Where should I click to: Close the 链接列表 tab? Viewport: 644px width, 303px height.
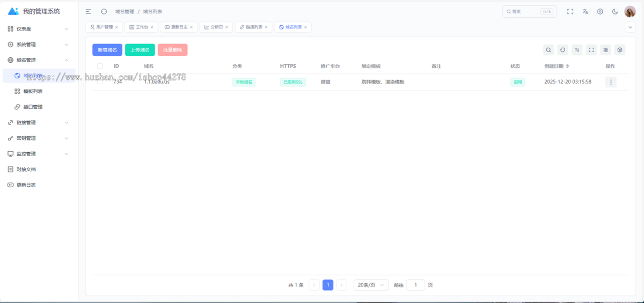point(266,27)
